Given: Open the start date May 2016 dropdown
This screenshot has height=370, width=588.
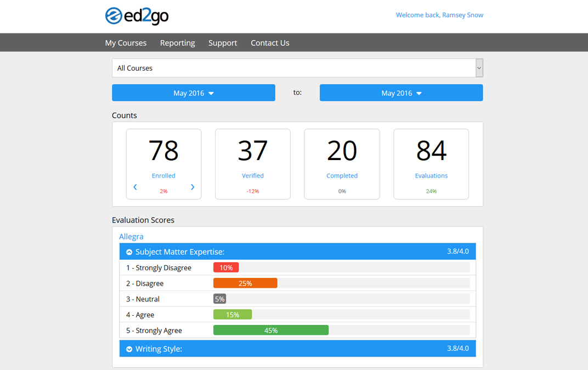Looking at the screenshot, I should coord(194,93).
